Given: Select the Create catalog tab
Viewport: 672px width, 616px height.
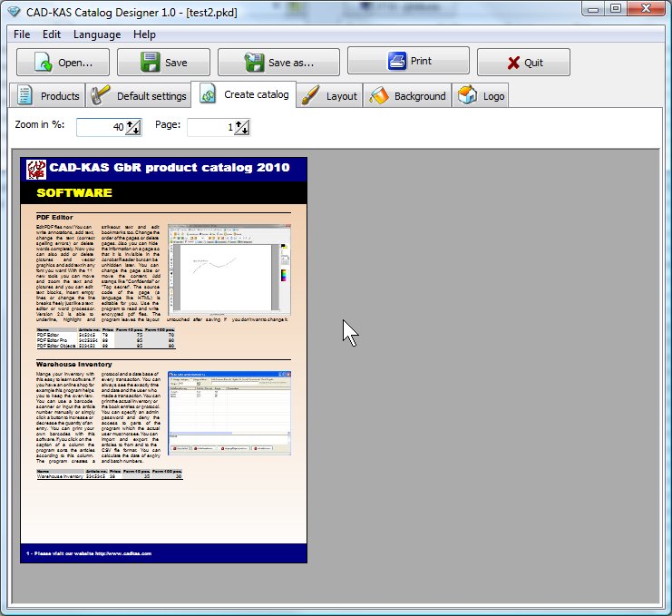Looking at the screenshot, I should point(247,94).
